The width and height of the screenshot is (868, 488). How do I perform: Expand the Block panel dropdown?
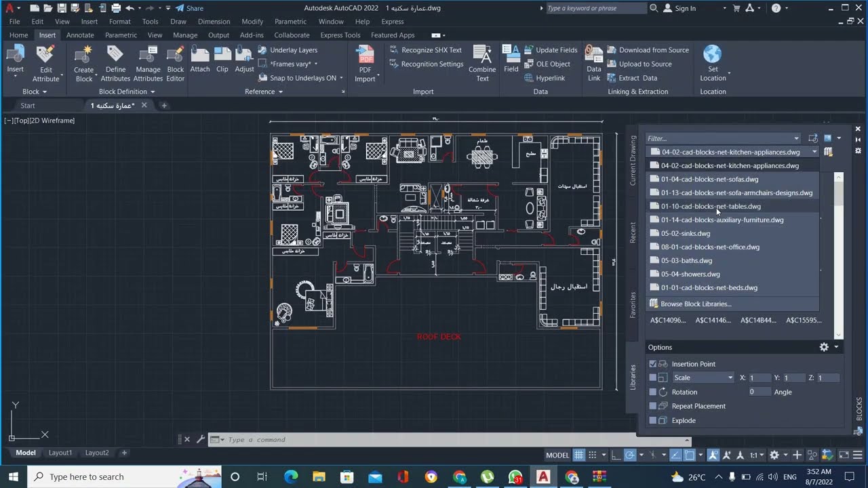pyautogui.click(x=35, y=91)
